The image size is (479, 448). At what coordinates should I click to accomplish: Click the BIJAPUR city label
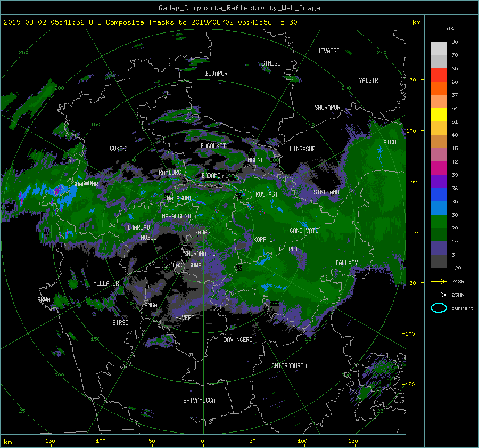[x=216, y=74]
